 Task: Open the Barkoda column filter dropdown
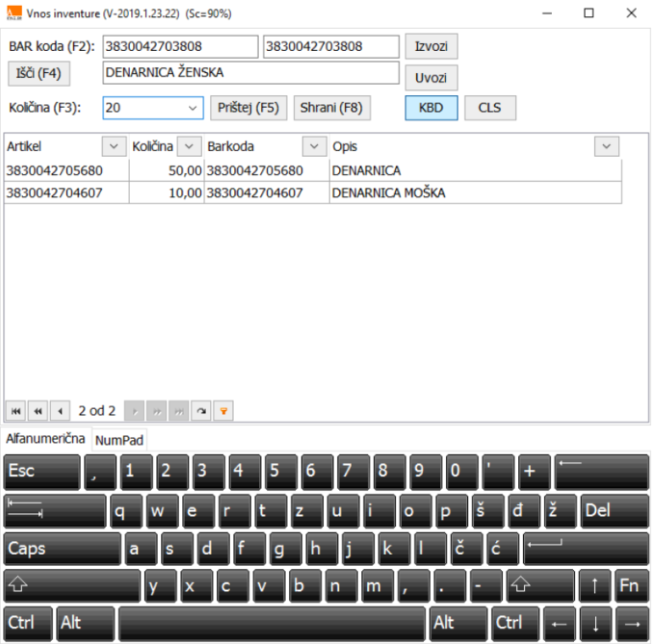click(314, 146)
